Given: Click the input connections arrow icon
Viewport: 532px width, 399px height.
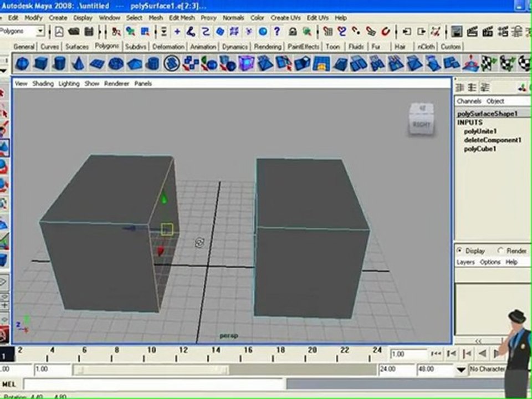Looking at the screenshot, I should (406, 32).
